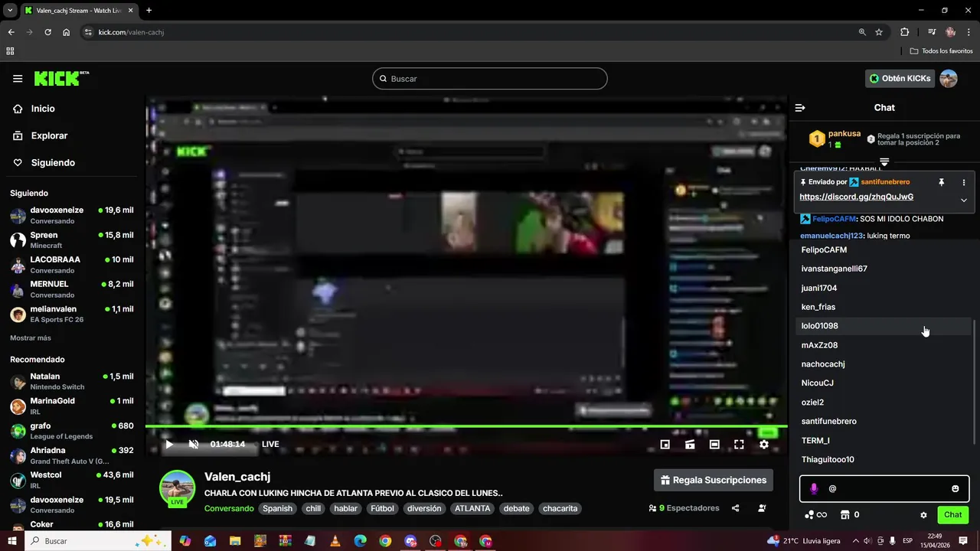Screen dimensions: 980x551
Task: Open Siguiendo page from sidebar
Action: 53,163
